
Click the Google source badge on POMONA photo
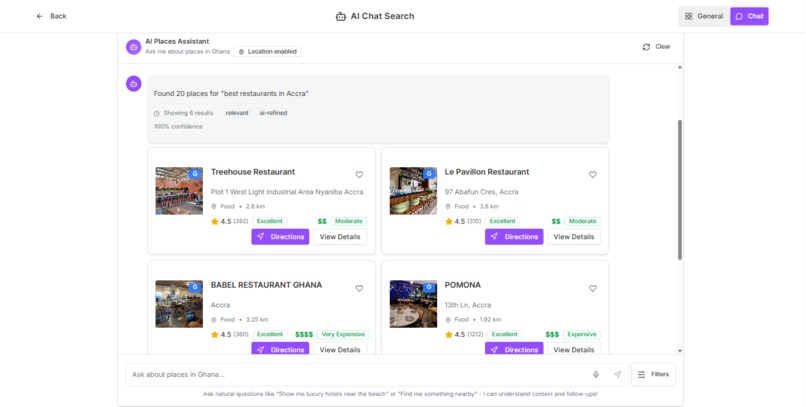click(x=429, y=287)
